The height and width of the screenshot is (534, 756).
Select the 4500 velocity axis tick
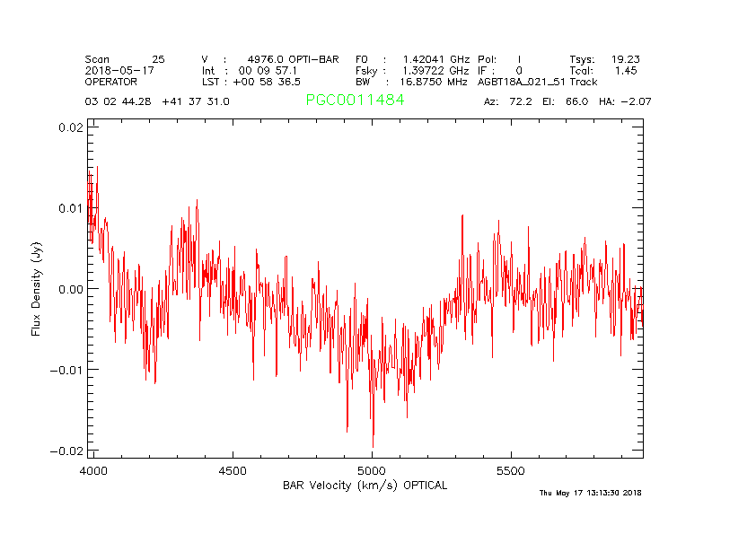pos(233,470)
